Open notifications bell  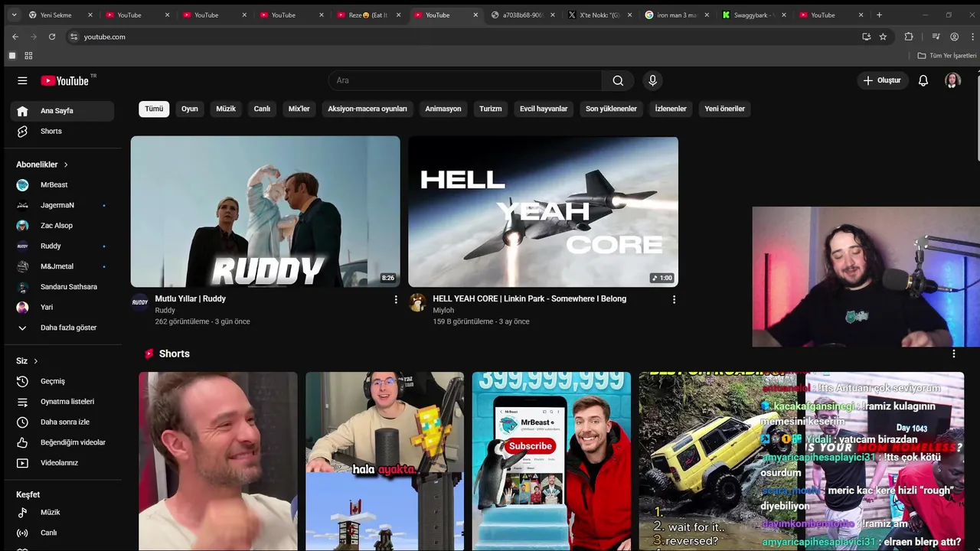[x=923, y=80]
